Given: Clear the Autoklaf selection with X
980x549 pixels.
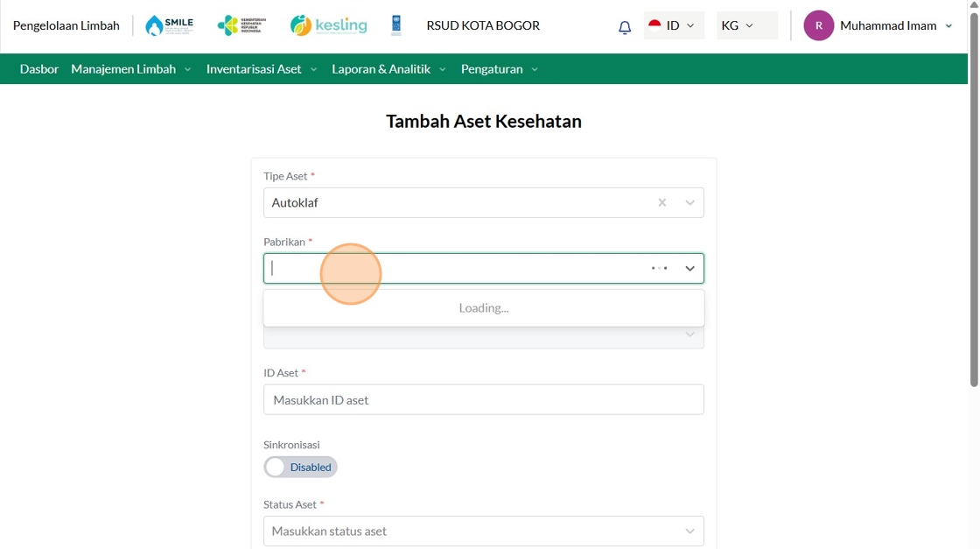Looking at the screenshot, I should [x=662, y=202].
